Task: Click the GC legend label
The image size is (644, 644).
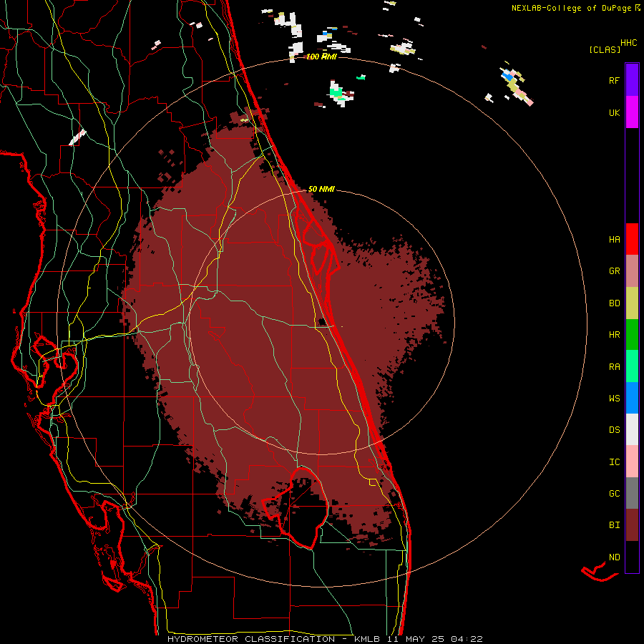Action: [x=614, y=494]
